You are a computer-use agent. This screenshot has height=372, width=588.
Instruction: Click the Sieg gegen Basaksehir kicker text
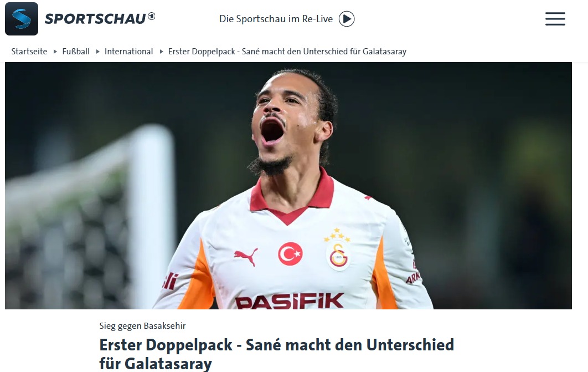tap(142, 326)
